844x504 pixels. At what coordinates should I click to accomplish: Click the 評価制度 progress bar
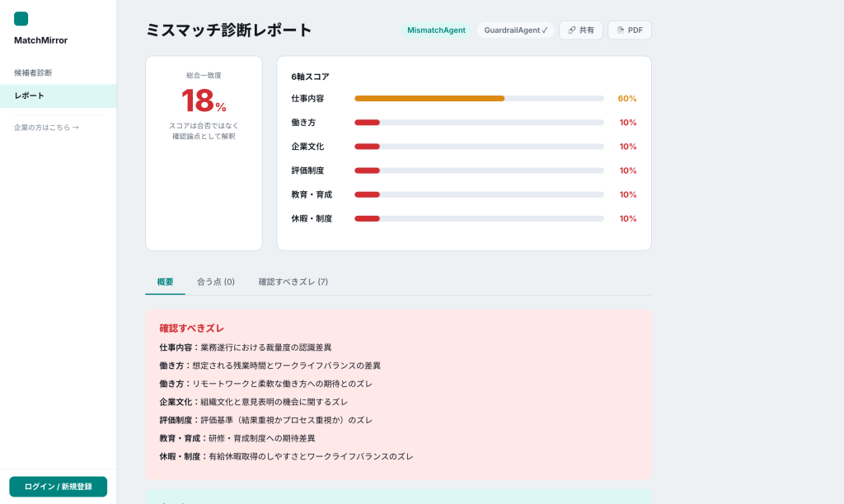(479, 170)
